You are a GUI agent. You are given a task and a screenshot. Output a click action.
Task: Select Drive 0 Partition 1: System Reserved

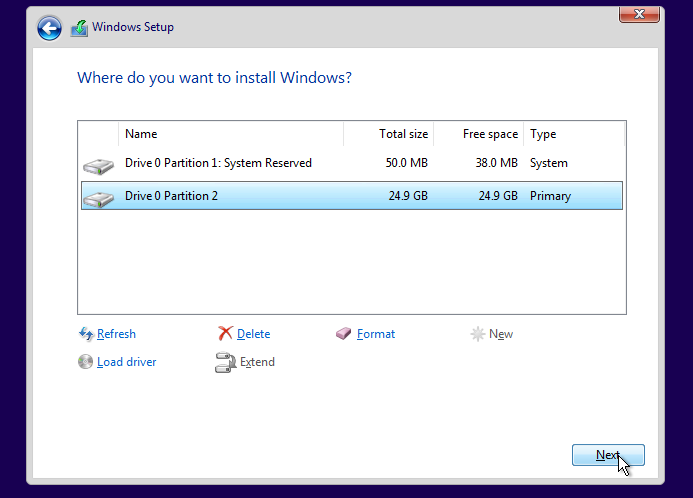tap(218, 163)
